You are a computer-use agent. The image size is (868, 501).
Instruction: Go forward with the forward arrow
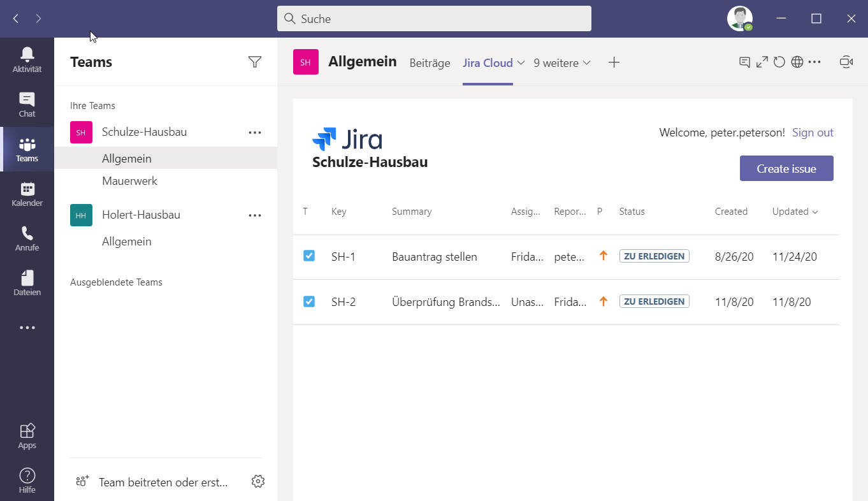(x=38, y=18)
